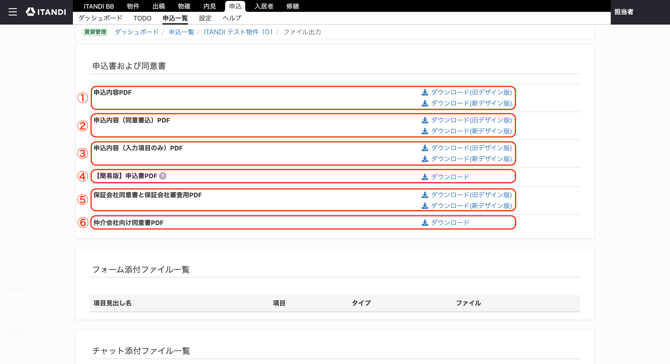670x364 pixels.
Task: Download 申込内容（入力項目のみ）PDF 新デザイン版
Action: click(467, 159)
